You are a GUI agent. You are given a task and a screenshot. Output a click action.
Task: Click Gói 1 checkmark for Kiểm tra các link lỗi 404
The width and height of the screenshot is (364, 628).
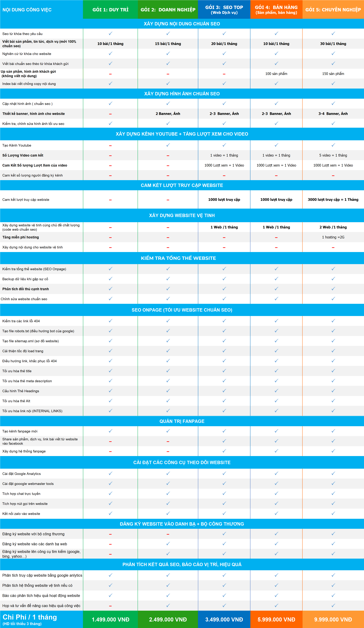pos(110,321)
